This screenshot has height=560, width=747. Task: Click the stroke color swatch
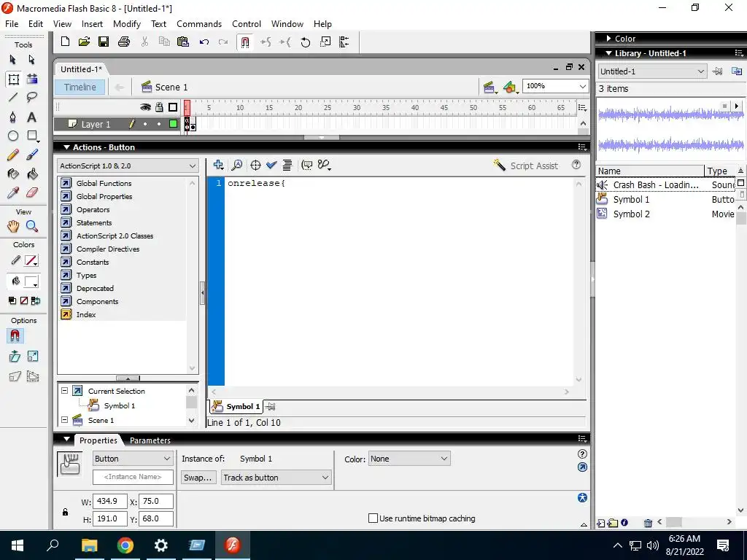pyautogui.click(x=31, y=260)
